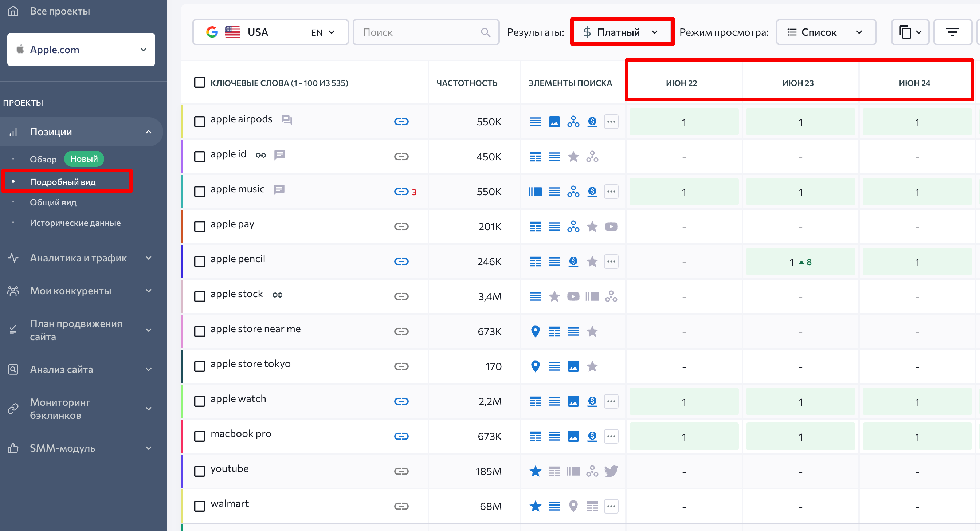Click the Twitter icon in the youtube row
This screenshot has height=531, width=980.
(x=611, y=472)
